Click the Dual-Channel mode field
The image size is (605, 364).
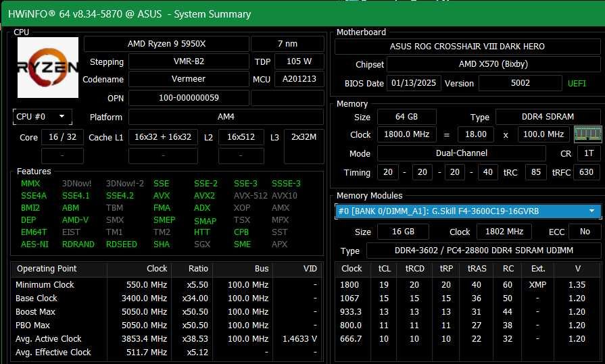(462, 153)
